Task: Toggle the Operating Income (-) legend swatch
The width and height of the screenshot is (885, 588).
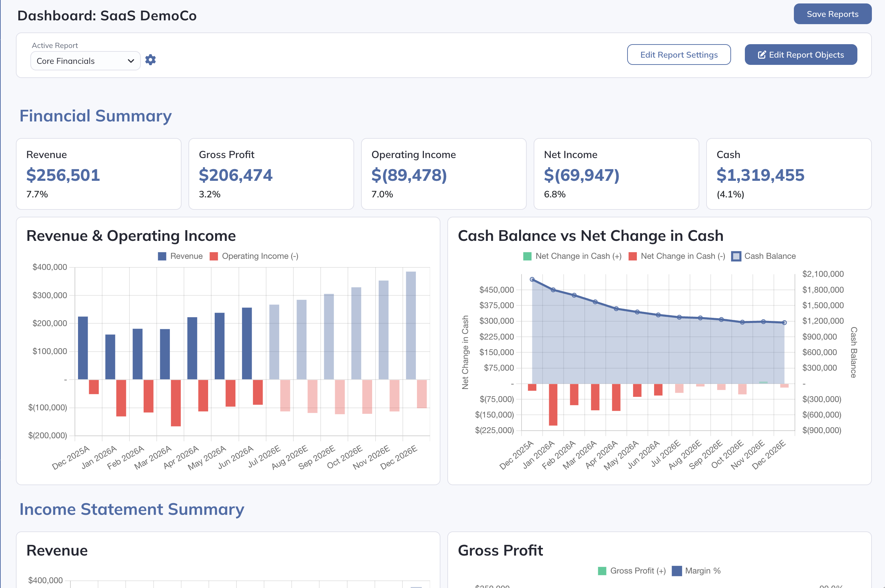Action: pos(214,256)
